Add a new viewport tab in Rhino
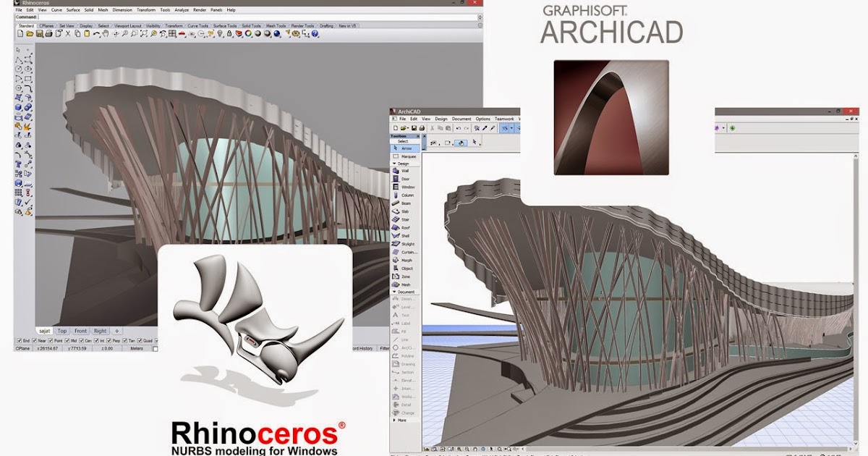 tap(117, 331)
